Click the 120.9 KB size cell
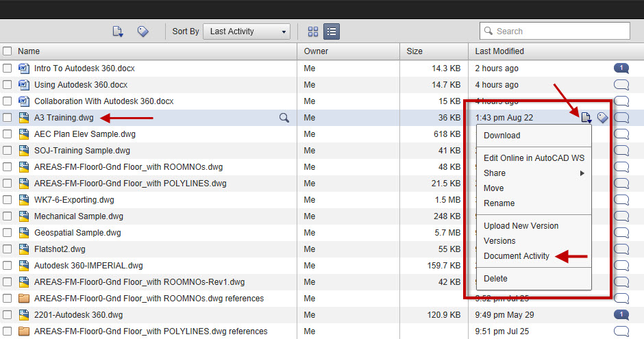 click(443, 315)
